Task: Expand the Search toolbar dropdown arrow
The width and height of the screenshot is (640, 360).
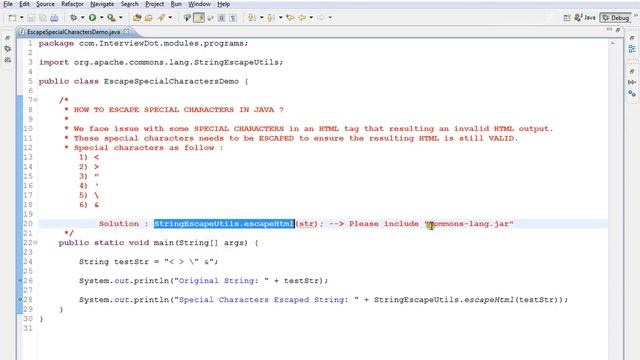Action: (x=170, y=18)
